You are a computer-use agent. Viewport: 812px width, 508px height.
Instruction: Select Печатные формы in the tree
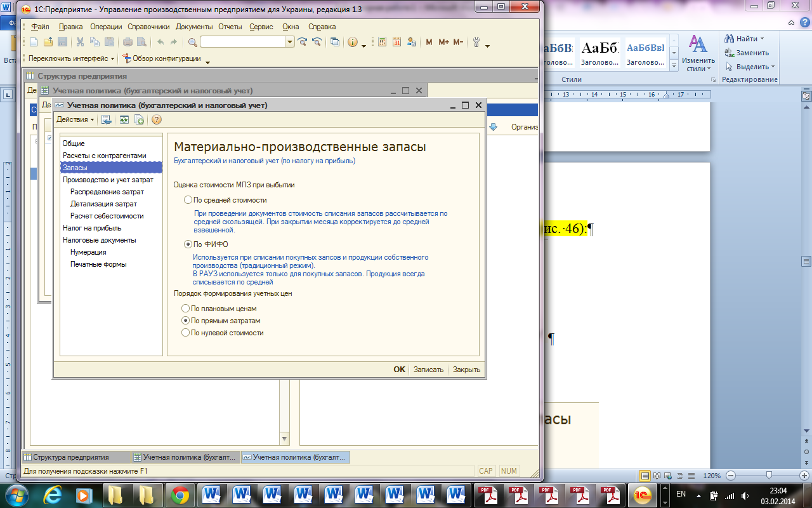(x=98, y=264)
